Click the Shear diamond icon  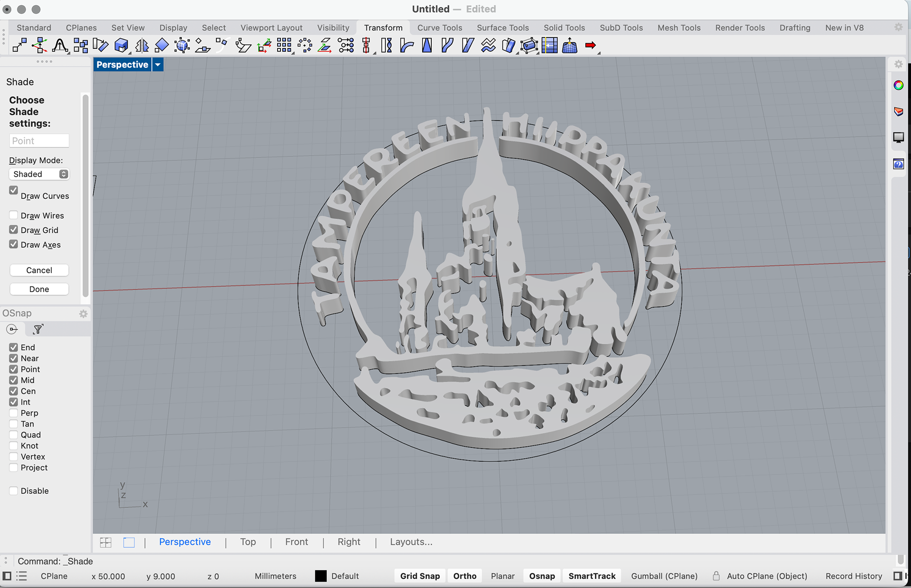pyautogui.click(x=162, y=46)
